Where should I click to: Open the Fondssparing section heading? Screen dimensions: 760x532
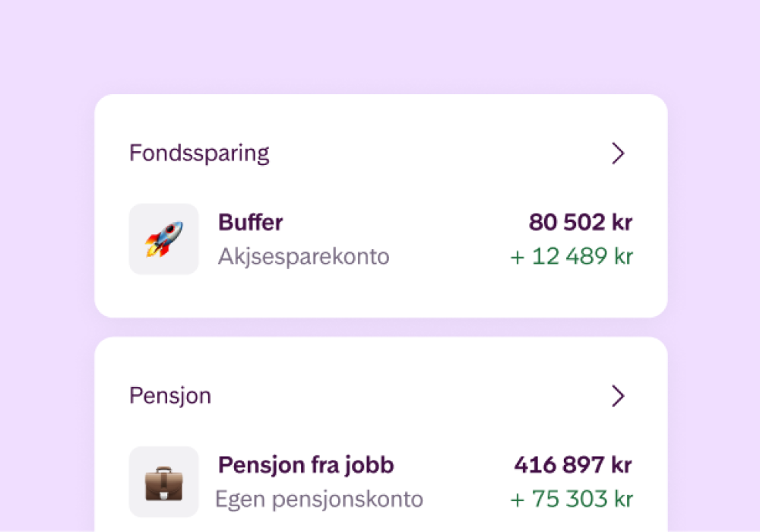coord(199,154)
